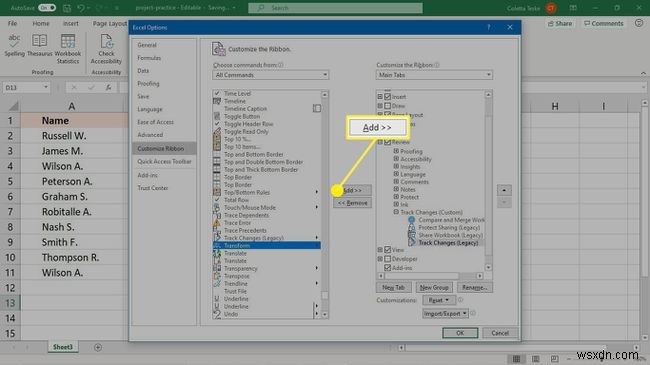Select Track Changes (Legacy) in tabs tree
This screenshot has width=650, height=365.
(448, 243)
